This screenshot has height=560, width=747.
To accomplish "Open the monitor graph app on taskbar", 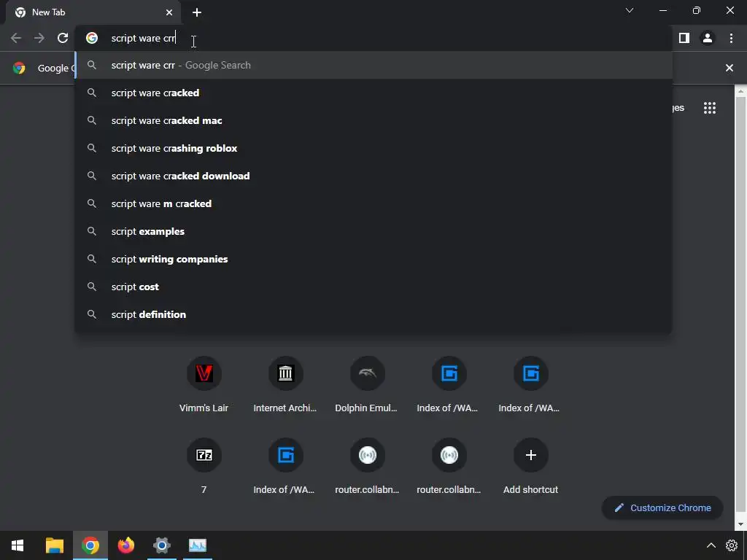I will (x=198, y=545).
